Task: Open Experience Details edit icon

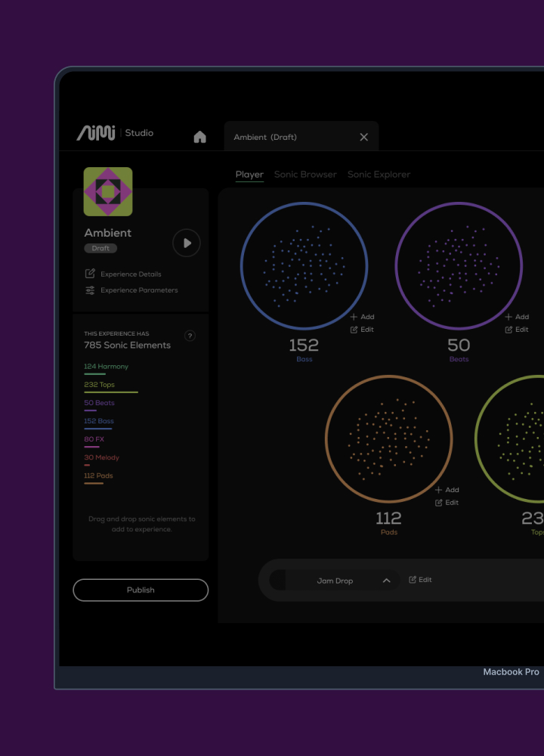Action: tap(90, 274)
